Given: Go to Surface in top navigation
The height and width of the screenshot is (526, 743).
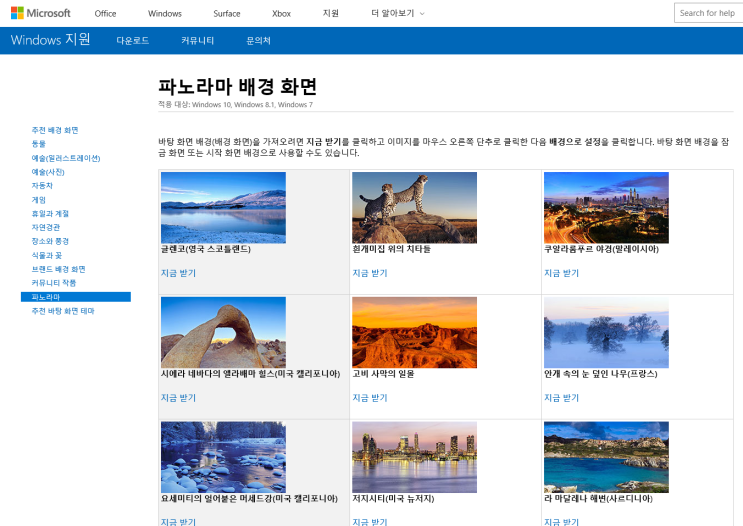Looking at the screenshot, I should click(227, 13).
